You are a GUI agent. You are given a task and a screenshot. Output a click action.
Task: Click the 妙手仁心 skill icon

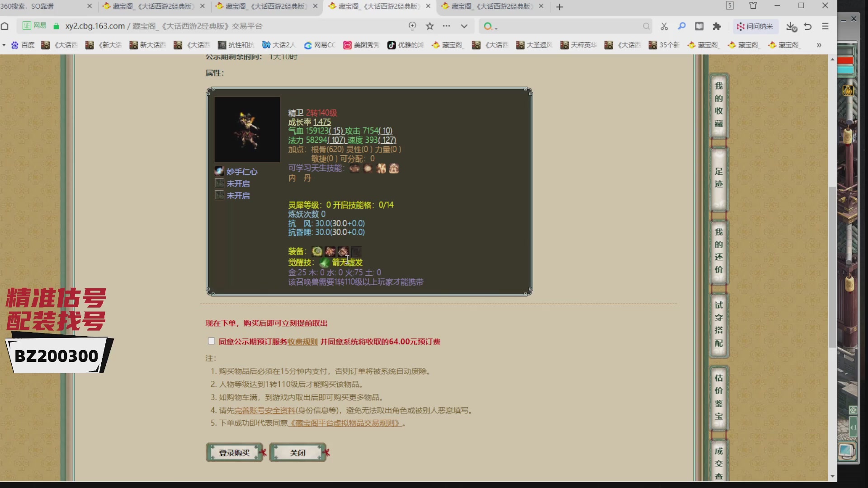point(220,170)
